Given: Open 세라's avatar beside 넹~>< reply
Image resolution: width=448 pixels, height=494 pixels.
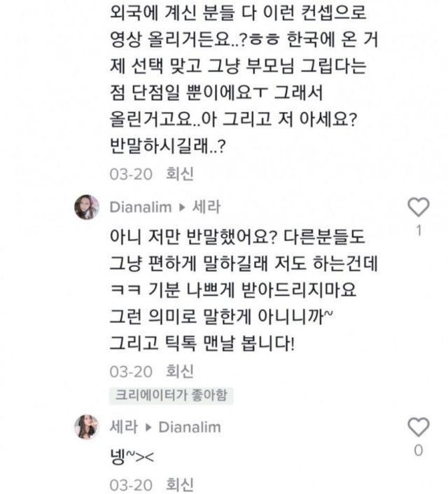Looking at the screenshot, I should click(x=87, y=427).
